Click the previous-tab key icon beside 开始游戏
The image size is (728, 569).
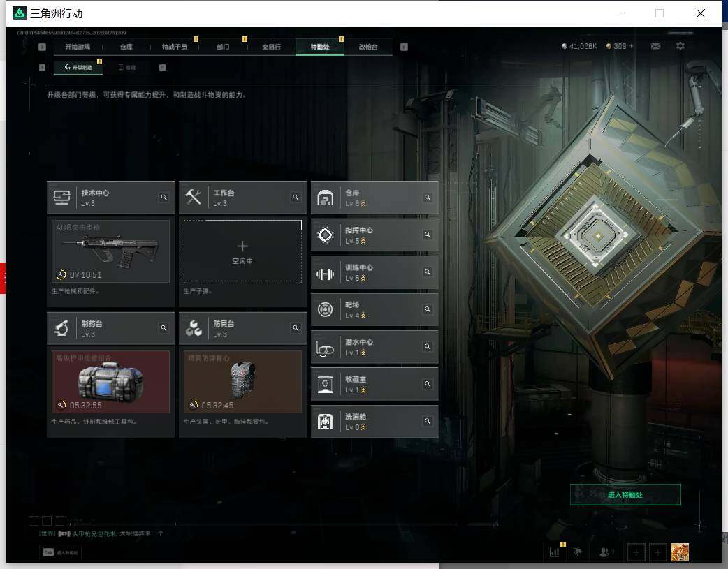point(42,47)
